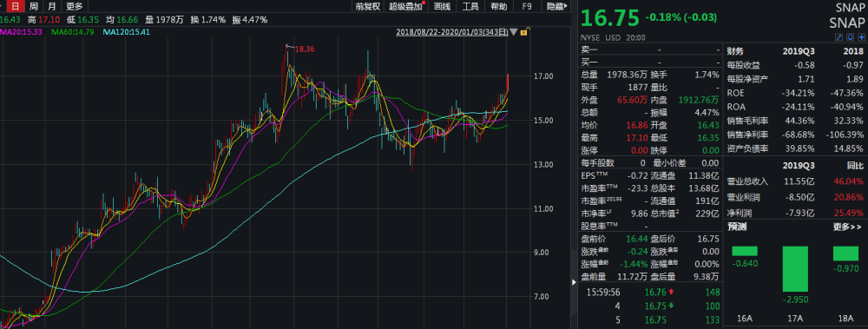The width and height of the screenshot is (868, 329).
Task: Open the 更多>> forecast link
Action: 847,227
